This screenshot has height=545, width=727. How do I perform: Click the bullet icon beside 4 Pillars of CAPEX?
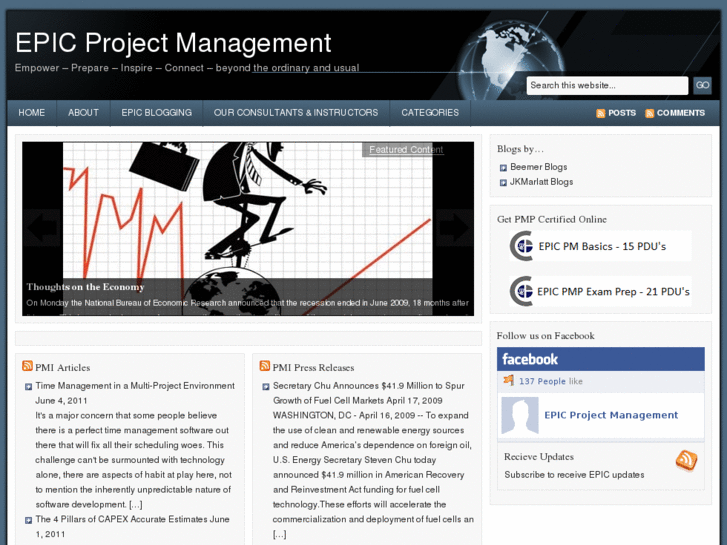[28, 520]
